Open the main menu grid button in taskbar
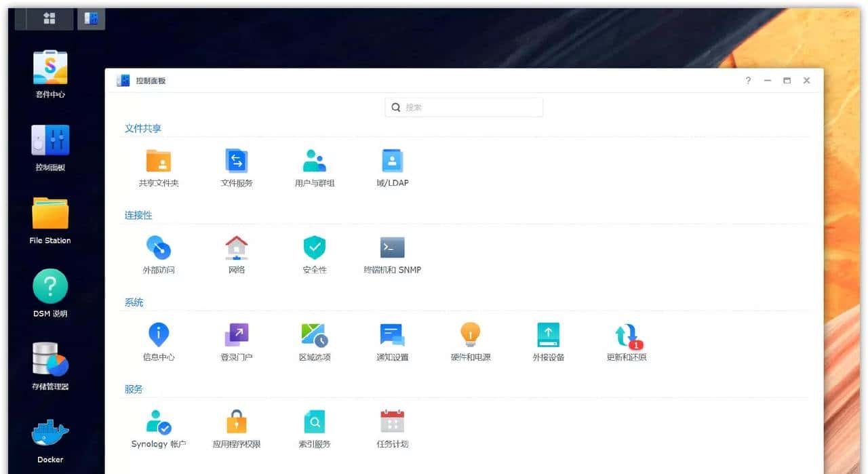Viewport: 868px width, 474px height. click(x=49, y=18)
